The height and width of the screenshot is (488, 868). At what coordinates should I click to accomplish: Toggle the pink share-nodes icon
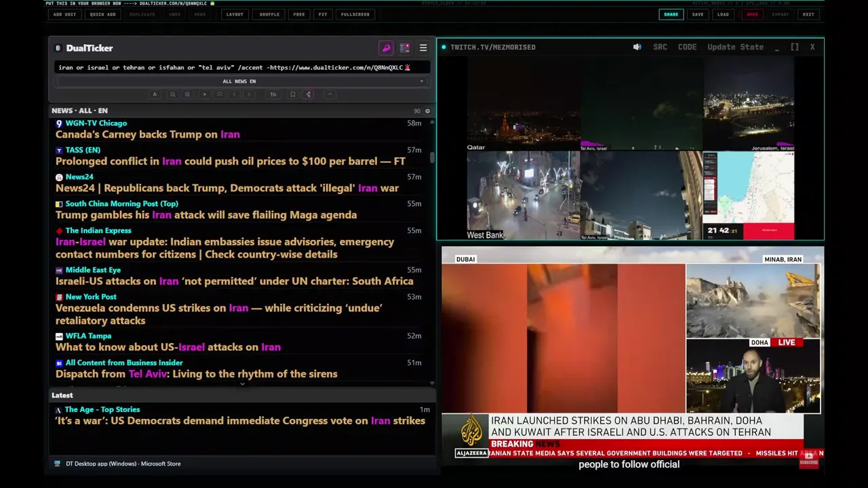point(309,94)
